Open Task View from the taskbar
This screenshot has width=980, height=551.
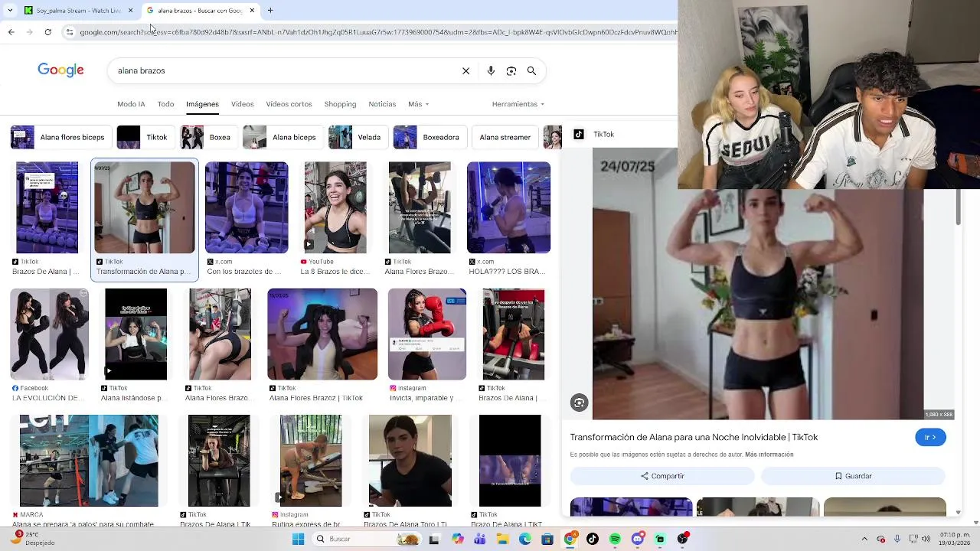(x=434, y=539)
